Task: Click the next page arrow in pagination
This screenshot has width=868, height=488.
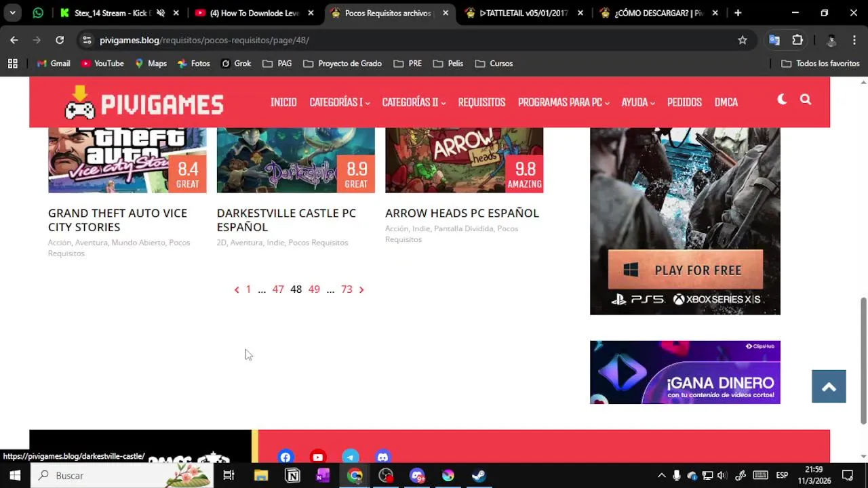Action: 361,290
